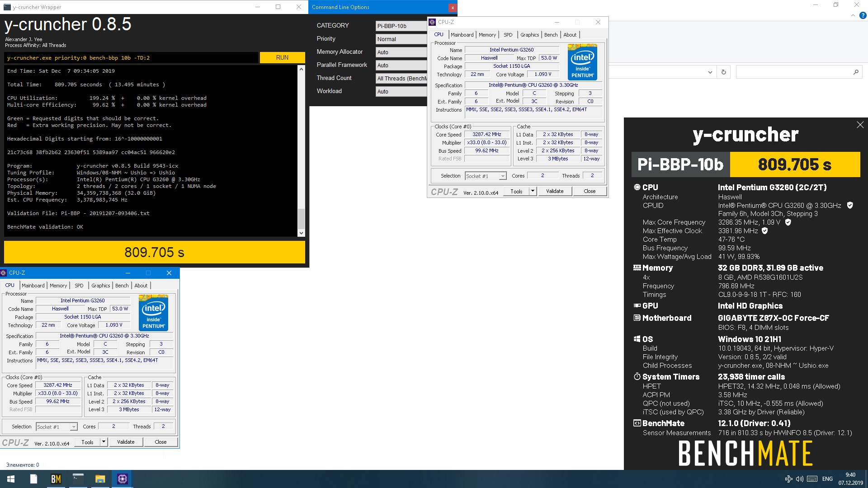
Task: Click the output console scrollbar up arrow
Action: (x=301, y=69)
